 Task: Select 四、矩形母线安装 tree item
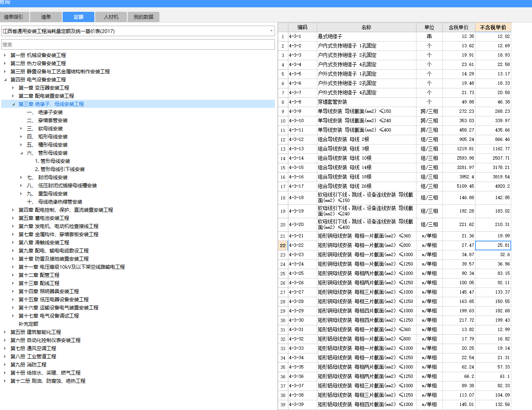click(47, 136)
